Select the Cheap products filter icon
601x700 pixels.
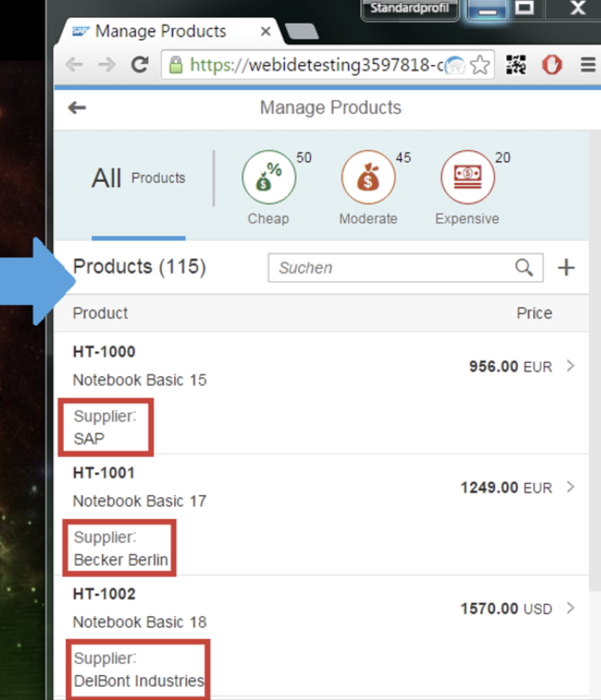coord(269,177)
